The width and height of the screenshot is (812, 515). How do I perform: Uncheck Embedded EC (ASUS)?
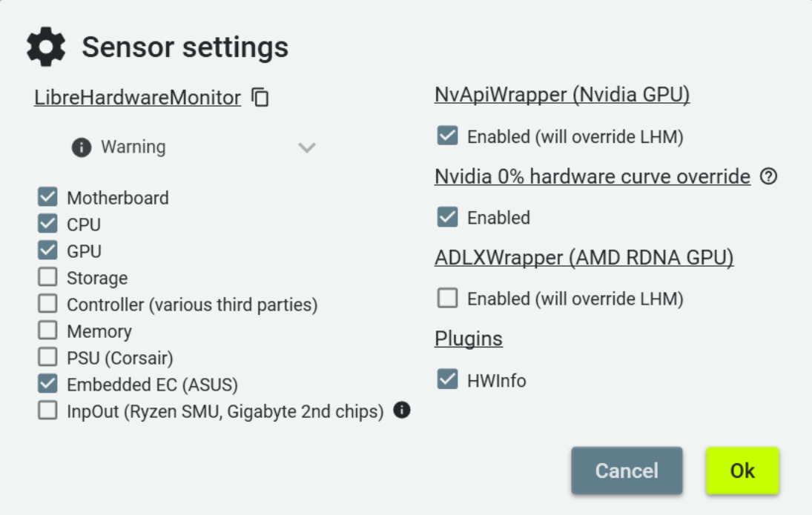pyautogui.click(x=47, y=384)
